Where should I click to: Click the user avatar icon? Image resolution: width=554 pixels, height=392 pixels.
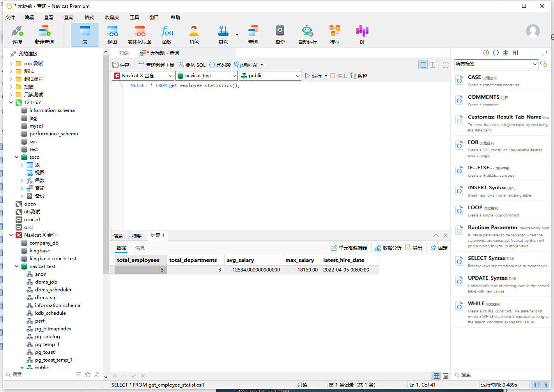tap(533, 31)
